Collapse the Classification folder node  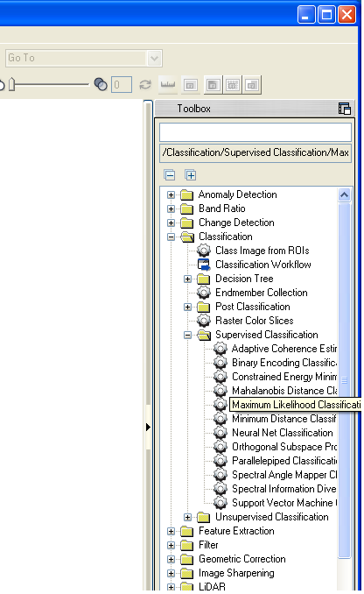(171, 237)
